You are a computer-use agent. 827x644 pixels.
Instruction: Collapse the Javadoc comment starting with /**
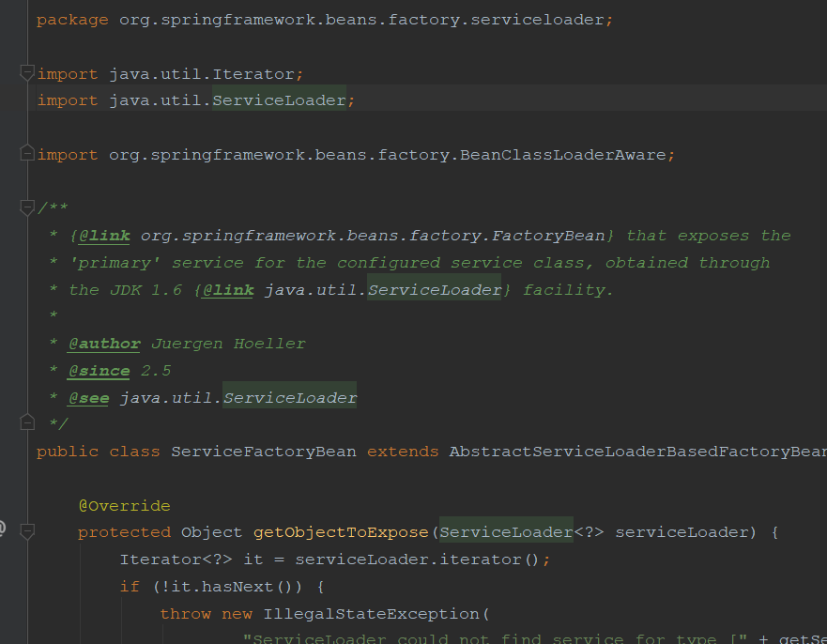[27, 207]
